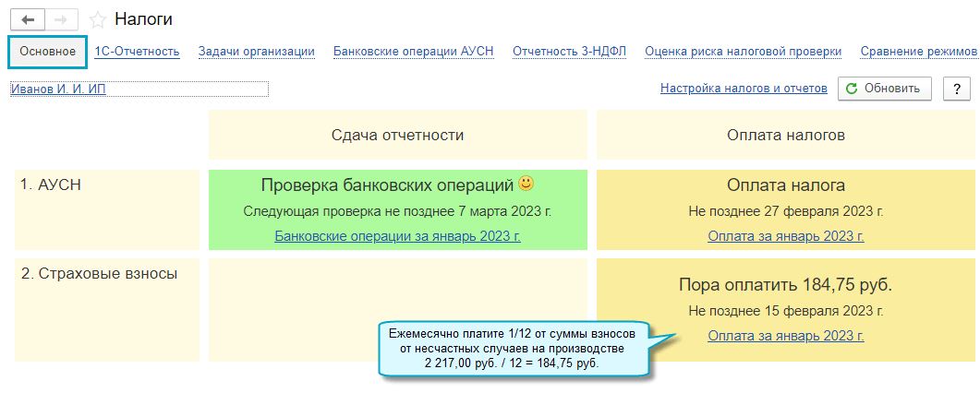The width and height of the screenshot is (980, 393).
Task: Open Страховые взносы Оплата за январь link
Action: [x=786, y=336]
